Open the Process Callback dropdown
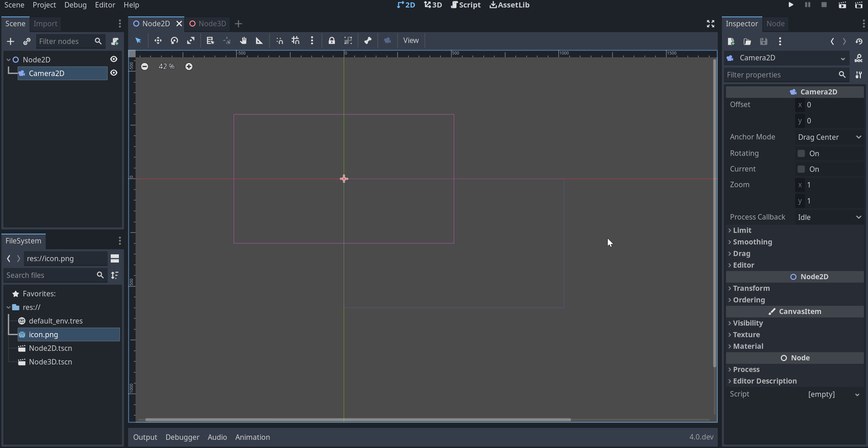Screen dimensions: 868x448 (829, 217)
